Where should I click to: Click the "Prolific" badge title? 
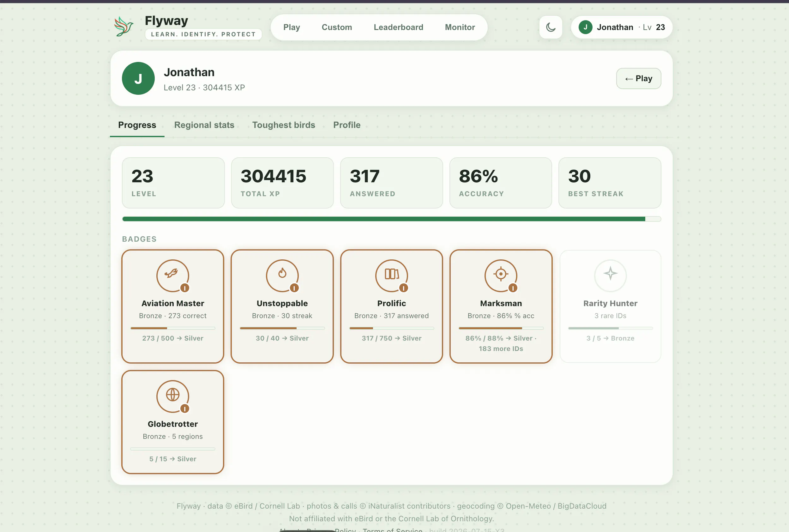pyautogui.click(x=391, y=303)
